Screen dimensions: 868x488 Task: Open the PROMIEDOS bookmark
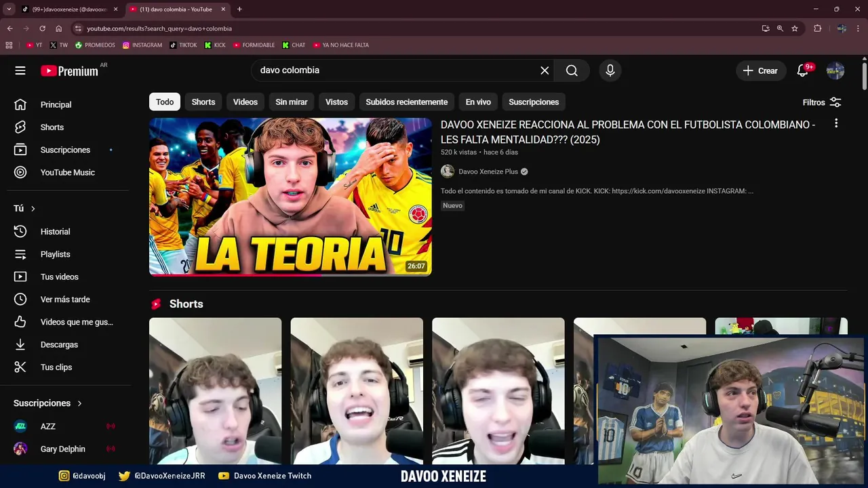[95, 45]
